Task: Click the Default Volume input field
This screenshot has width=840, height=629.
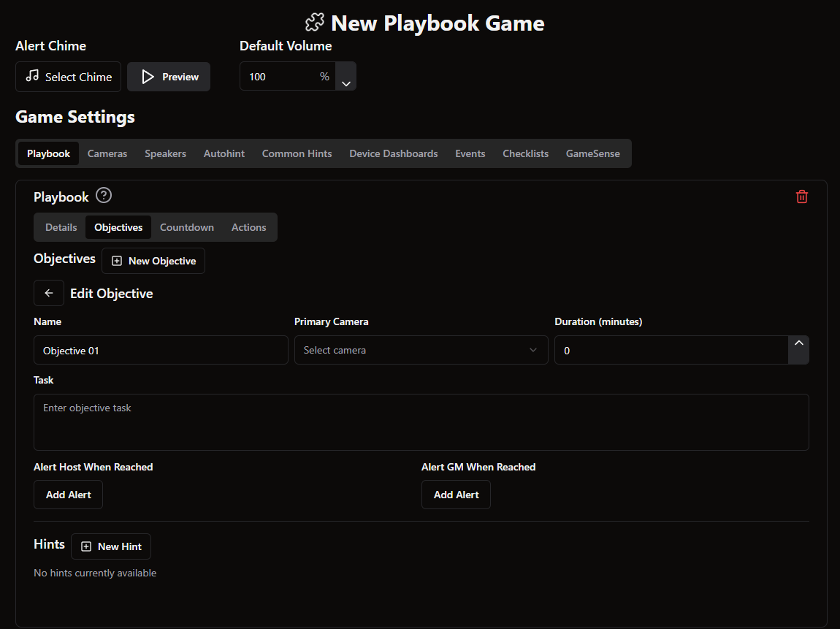Action: [x=288, y=76]
